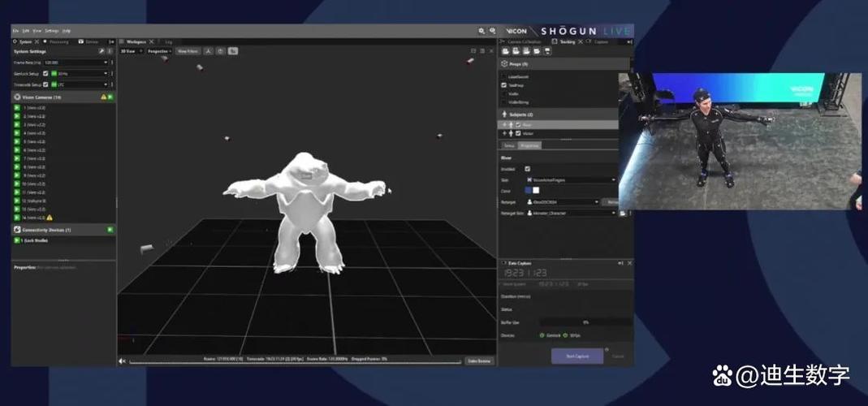Viewport: 868px width, 406px height.
Task: Toggle the Genlock Setup checkbox
Action: pos(45,74)
